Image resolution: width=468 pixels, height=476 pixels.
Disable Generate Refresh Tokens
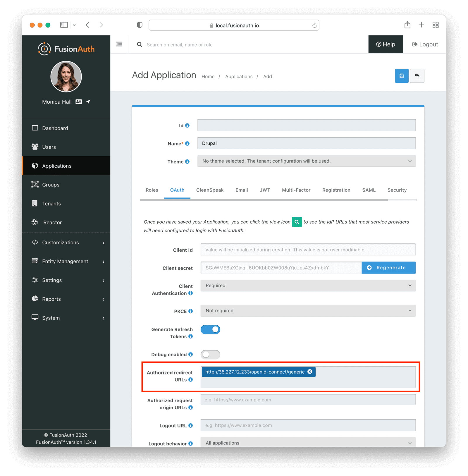point(210,329)
